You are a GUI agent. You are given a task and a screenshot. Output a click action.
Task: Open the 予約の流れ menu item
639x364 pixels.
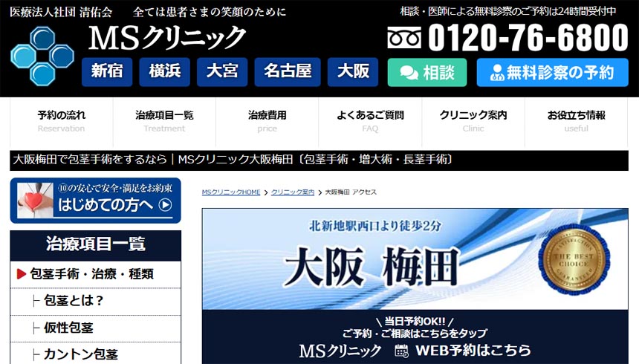coord(61,121)
